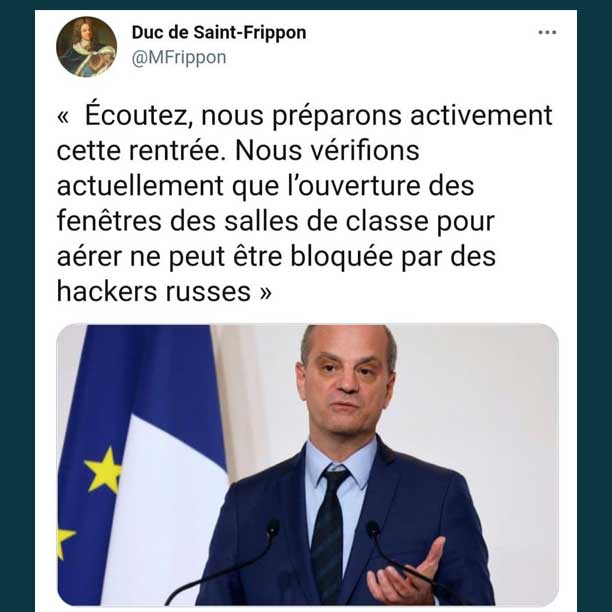Click the right microphone near the hand
The image size is (612, 612).
[374, 529]
